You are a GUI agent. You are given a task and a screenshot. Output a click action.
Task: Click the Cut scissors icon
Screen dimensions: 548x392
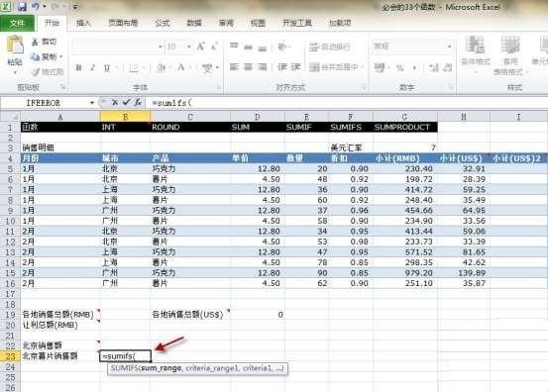coord(35,42)
